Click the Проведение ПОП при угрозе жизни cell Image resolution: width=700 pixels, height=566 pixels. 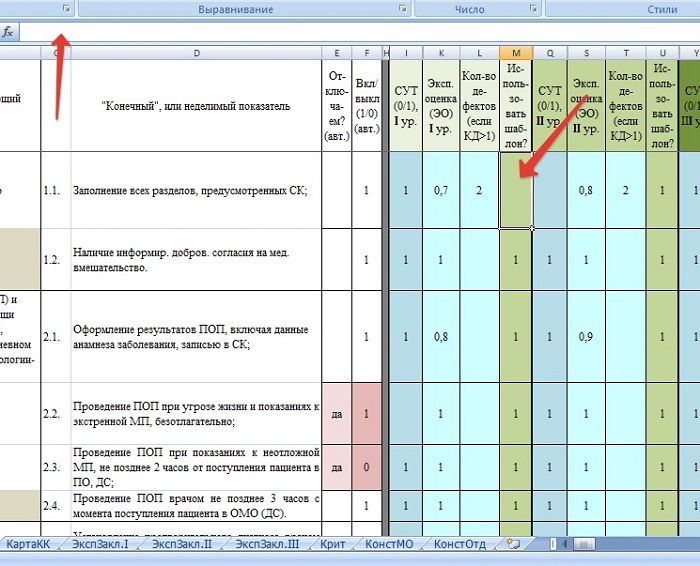(196, 414)
